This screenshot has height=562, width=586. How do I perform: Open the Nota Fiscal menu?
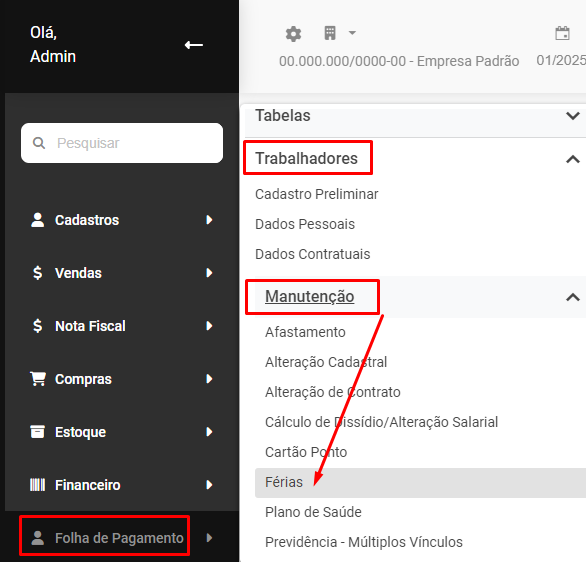(x=121, y=326)
